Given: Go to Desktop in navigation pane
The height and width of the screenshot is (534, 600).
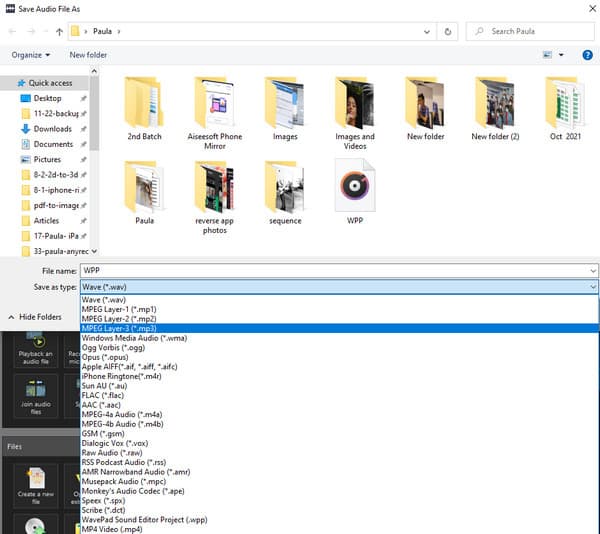Looking at the screenshot, I should (x=47, y=98).
